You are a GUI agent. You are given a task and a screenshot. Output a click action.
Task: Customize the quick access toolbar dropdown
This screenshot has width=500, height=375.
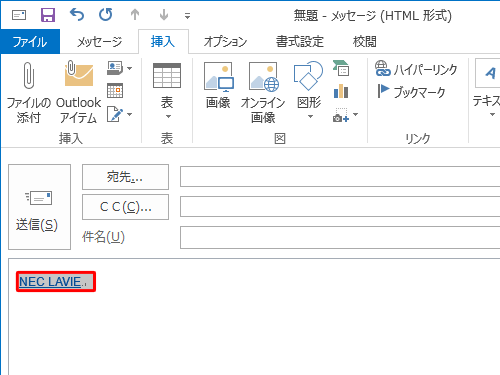pyautogui.click(x=187, y=15)
